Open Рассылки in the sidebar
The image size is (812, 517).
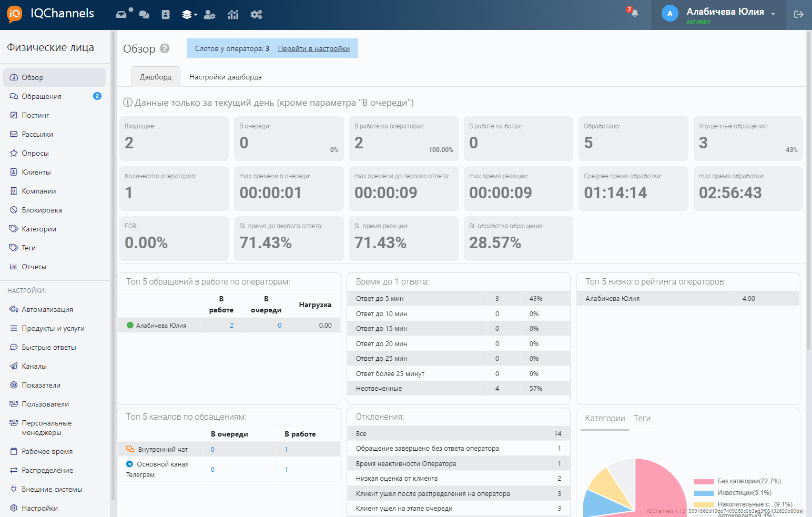click(55, 134)
